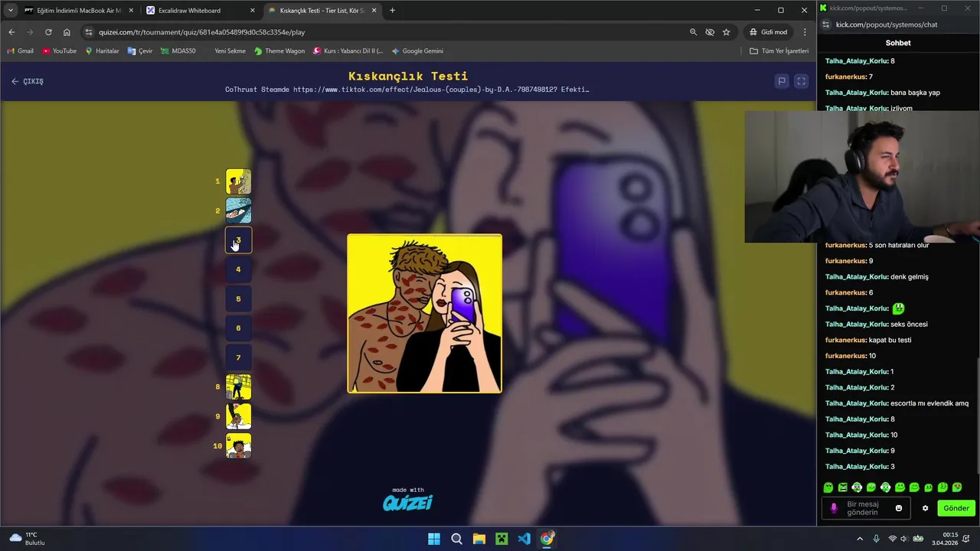The image size is (980, 551).
Task: Open the Tüm Yer İşaretleri folder
Action: (779, 51)
